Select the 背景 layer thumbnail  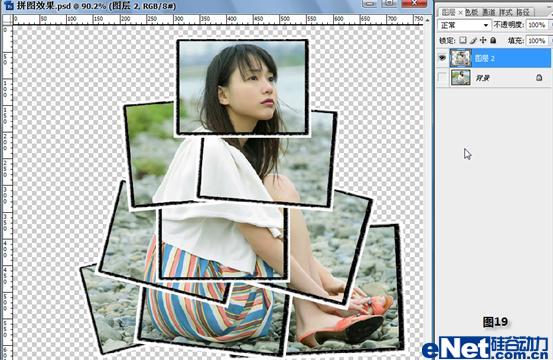point(461,78)
